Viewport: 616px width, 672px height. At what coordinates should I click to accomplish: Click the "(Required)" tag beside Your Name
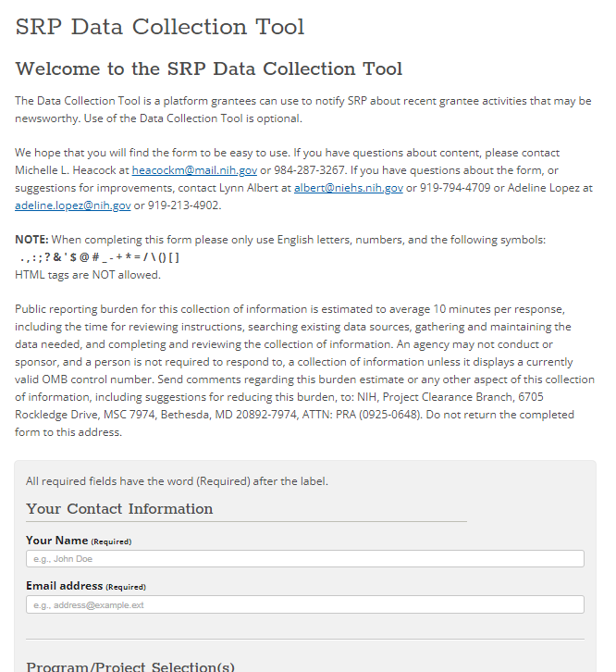point(111,541)
